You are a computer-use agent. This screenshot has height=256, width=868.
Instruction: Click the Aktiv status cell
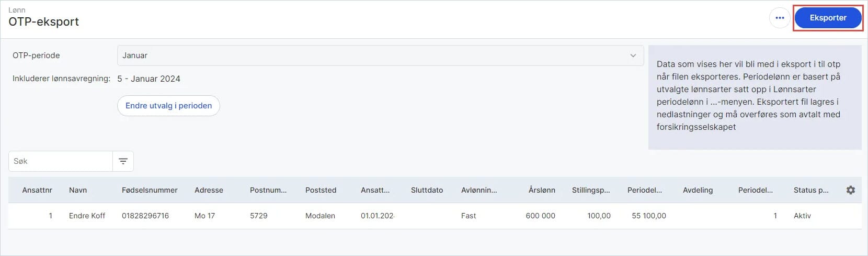(802, 216)
